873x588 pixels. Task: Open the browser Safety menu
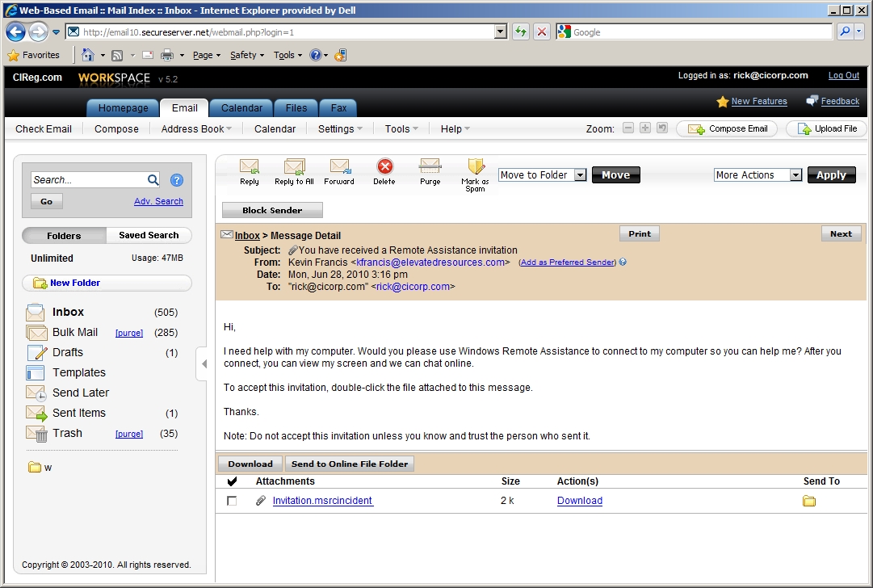point(247,55)
